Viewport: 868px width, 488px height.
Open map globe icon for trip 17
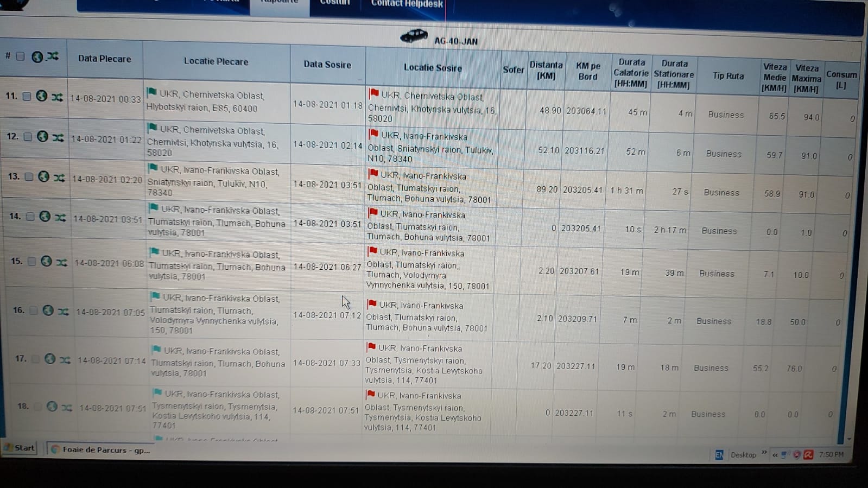click(49, 359)
